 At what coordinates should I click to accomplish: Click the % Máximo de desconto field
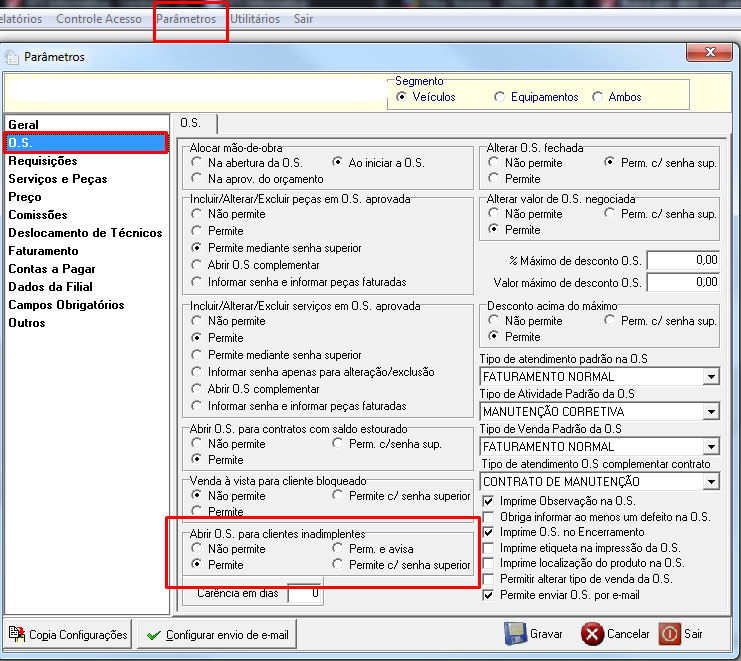(683, 260)
